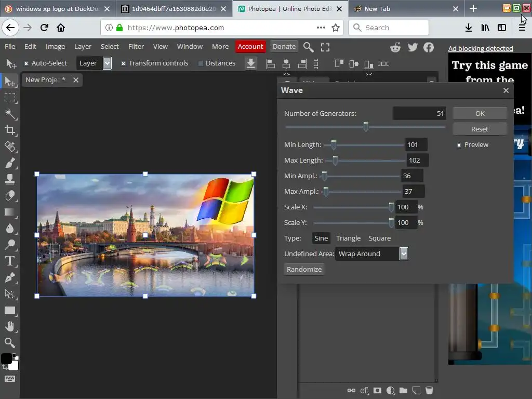Open the Layer auto-select dropdown
Image resolution: width=532 pixels, height=399 pixels.
[x=94, y=63]
